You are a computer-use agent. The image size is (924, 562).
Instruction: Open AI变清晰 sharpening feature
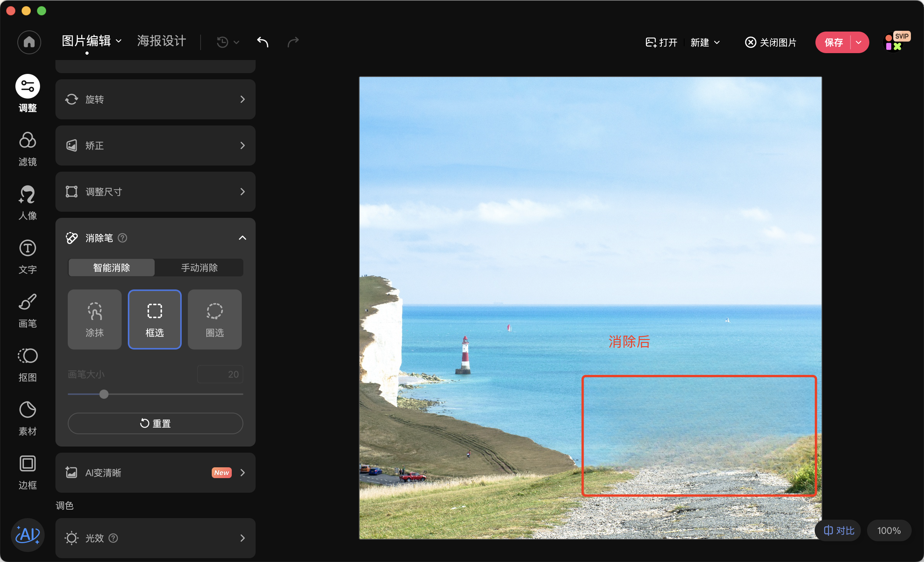pyautogui.click(x=156, y=472)
